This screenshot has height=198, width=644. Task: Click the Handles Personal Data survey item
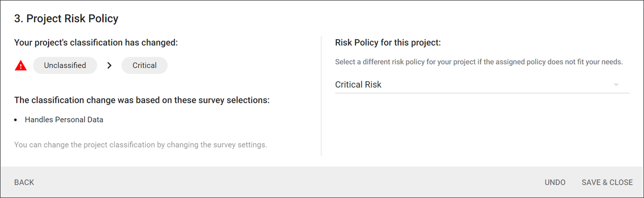[x=64, y=120]
